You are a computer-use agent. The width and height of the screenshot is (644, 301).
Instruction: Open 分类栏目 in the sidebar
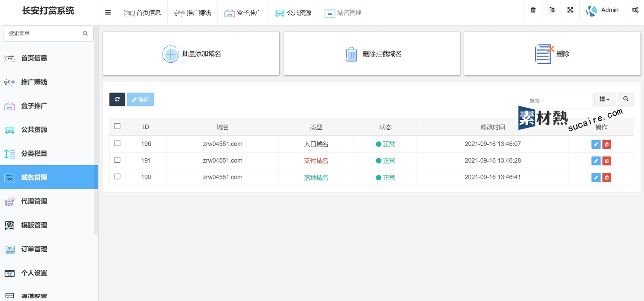click(49, 153)
